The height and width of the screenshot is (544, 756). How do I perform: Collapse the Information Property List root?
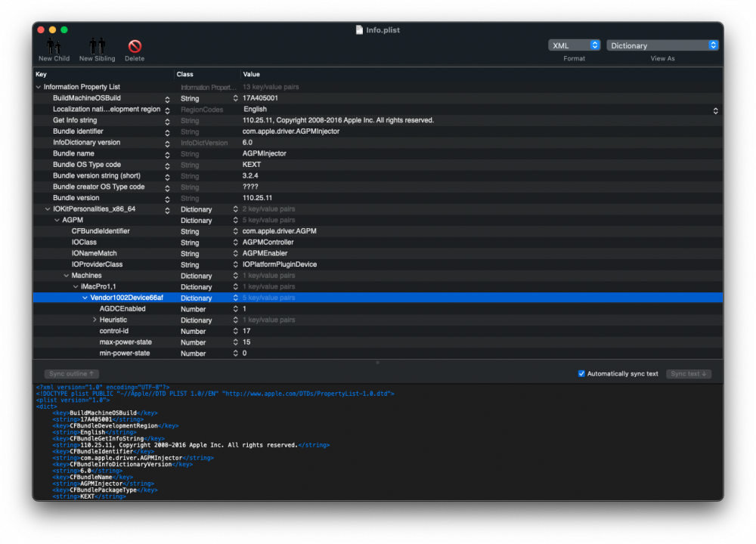point(39,87)
